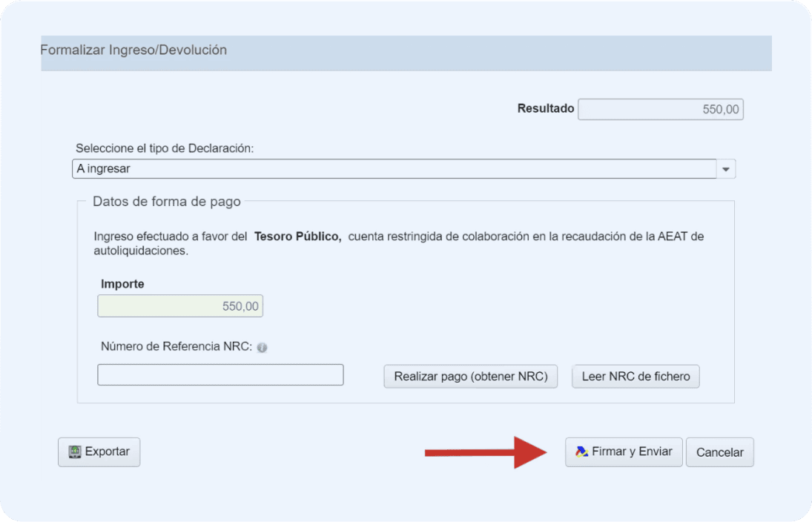Click the 'Resultado' label
Image resolution: width=812 pixels, height=522 pixels.
(546, 108)
